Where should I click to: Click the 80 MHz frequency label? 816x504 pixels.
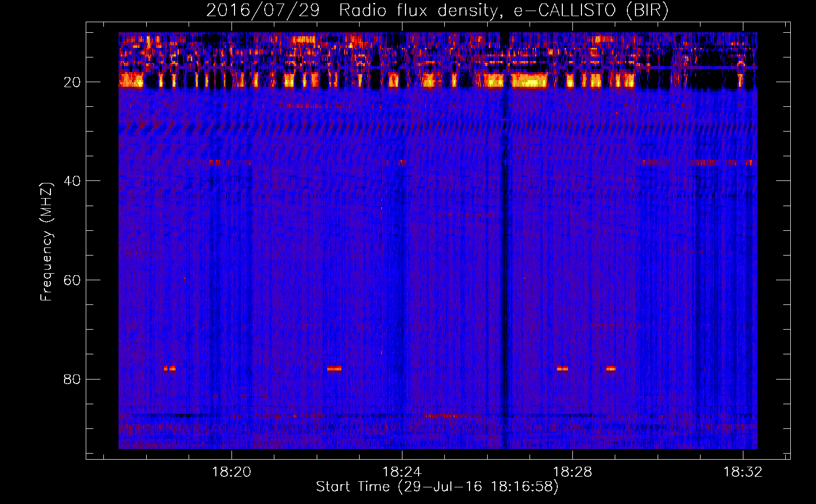point(72,379)
